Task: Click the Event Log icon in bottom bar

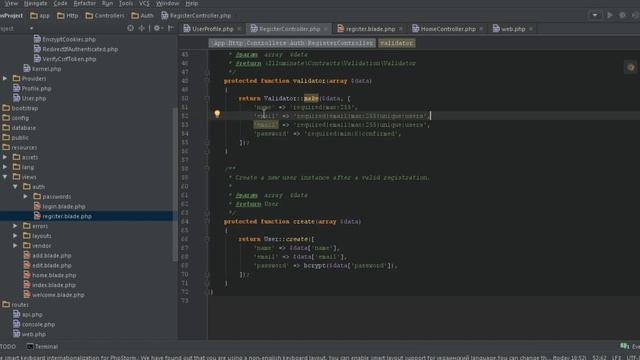Action: (x=624, y=346)
